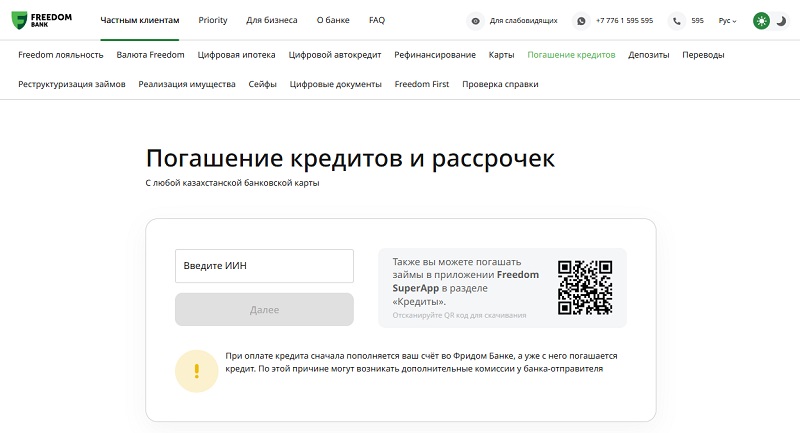This screenshot has width=800, height=433.
Task: Click the Далее button
Action: point(264,310)
